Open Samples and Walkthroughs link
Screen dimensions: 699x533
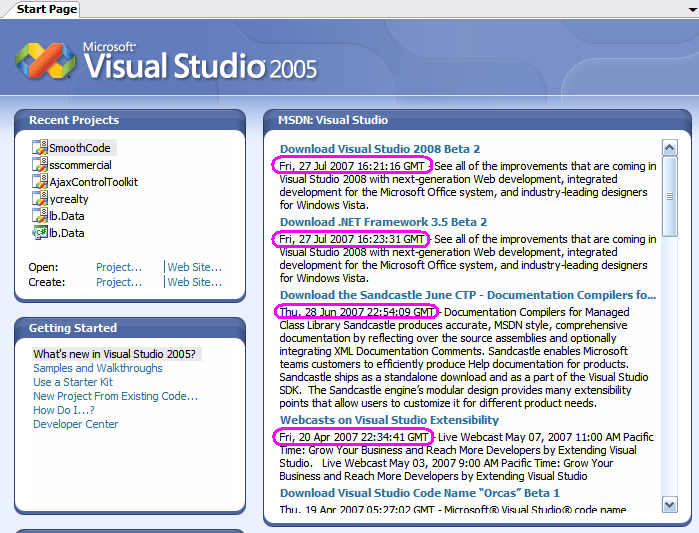click(x=98, y=368)
